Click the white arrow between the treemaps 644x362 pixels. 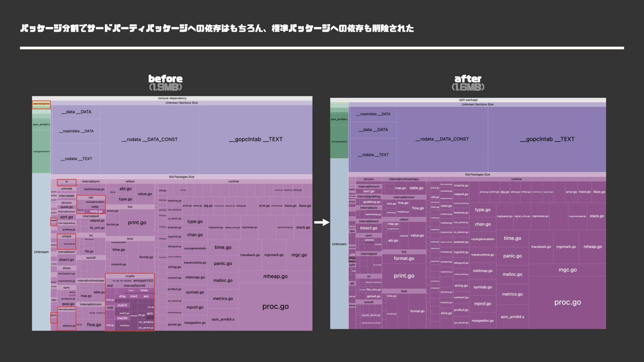(x=322, y=222)
